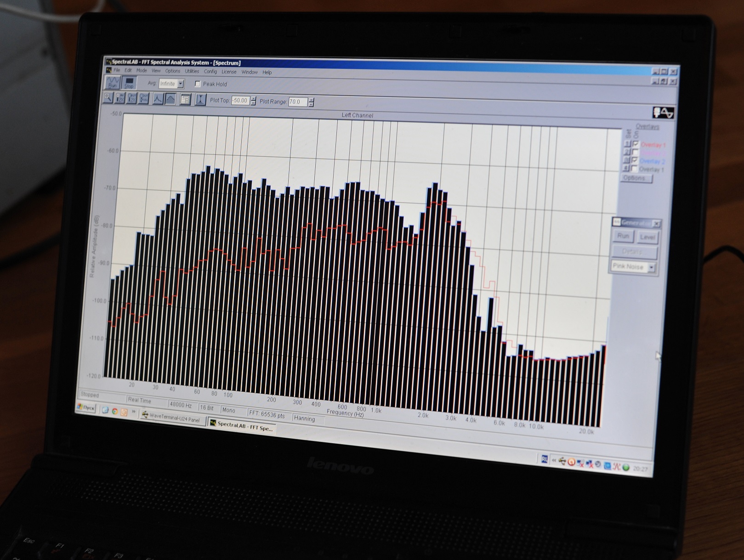Open the File menu
744x560 pixels.
pyautogui.click(x=117, y=70)
